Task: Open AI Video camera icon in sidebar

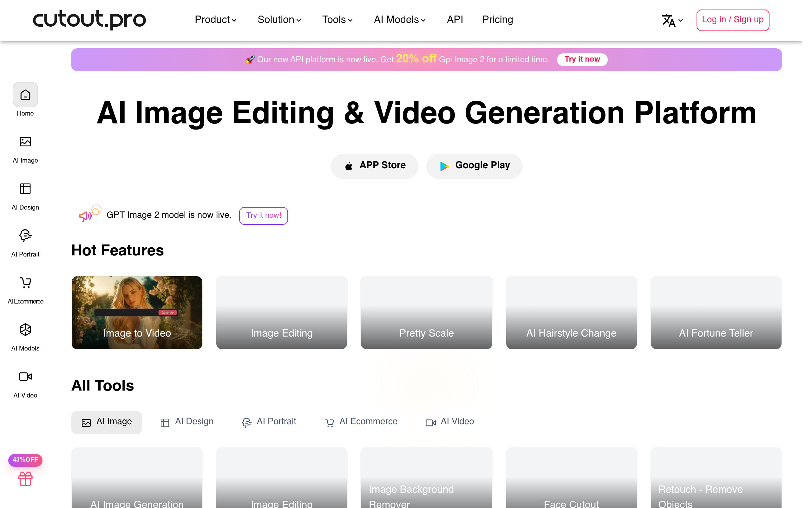Action: tap(25, 377)
